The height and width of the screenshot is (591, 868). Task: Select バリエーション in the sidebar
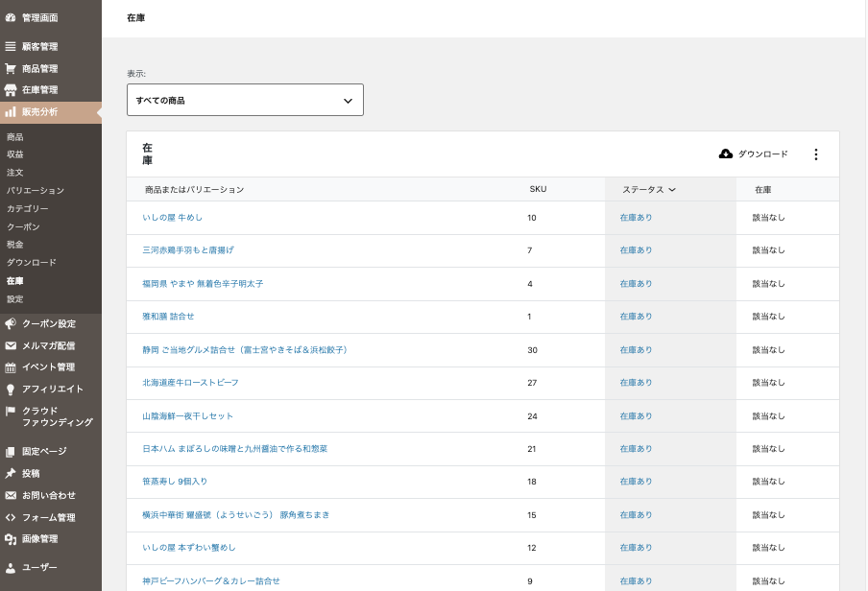pos(35,191)
